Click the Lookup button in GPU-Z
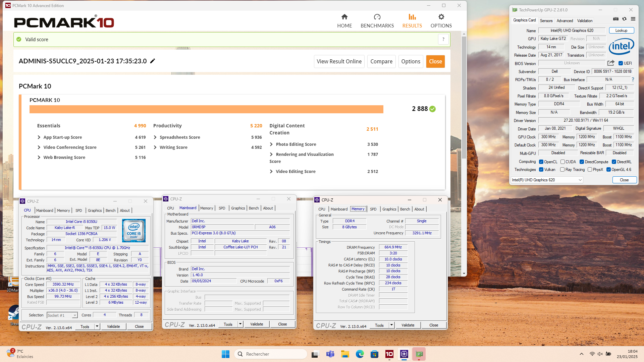 tap(621, 31)
